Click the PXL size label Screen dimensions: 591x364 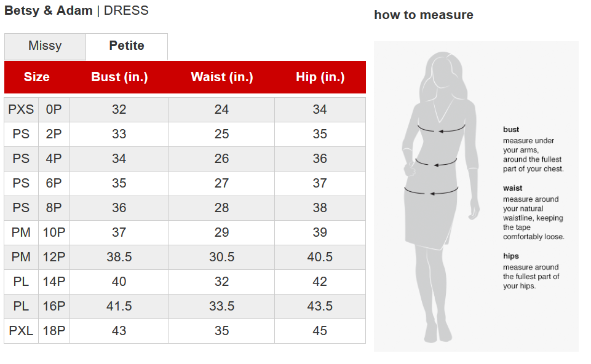pos(21,331)
